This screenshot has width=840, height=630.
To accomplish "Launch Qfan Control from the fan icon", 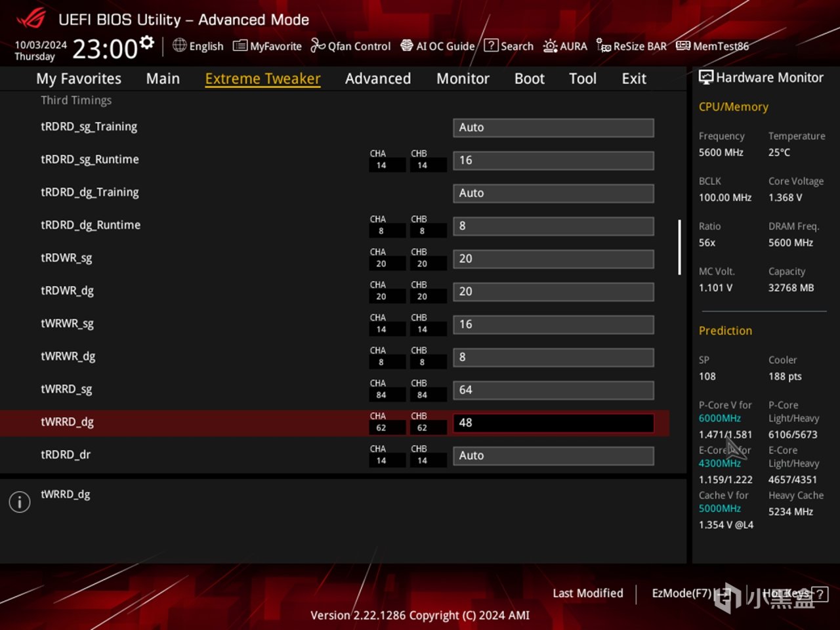I will 318,45.
